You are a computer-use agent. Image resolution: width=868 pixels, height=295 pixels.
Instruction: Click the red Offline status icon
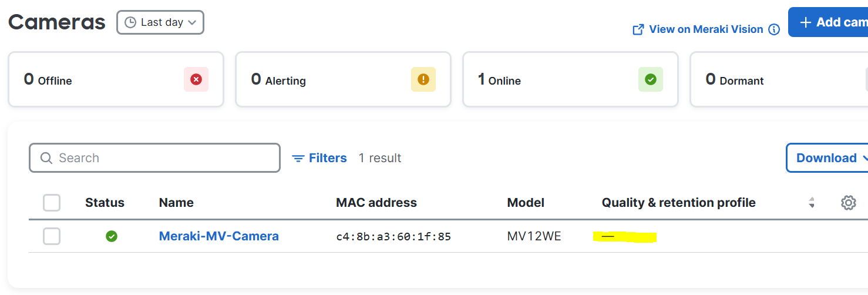pos(196,79)
